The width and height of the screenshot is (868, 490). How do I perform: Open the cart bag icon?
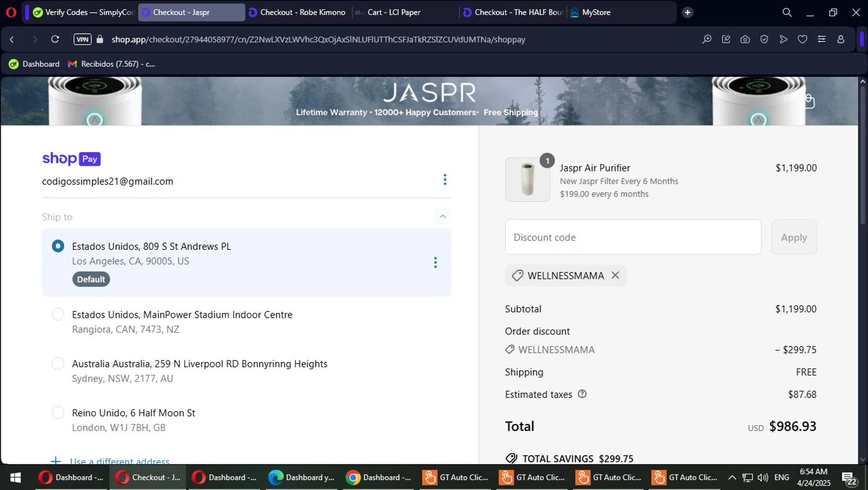[809, 101]
